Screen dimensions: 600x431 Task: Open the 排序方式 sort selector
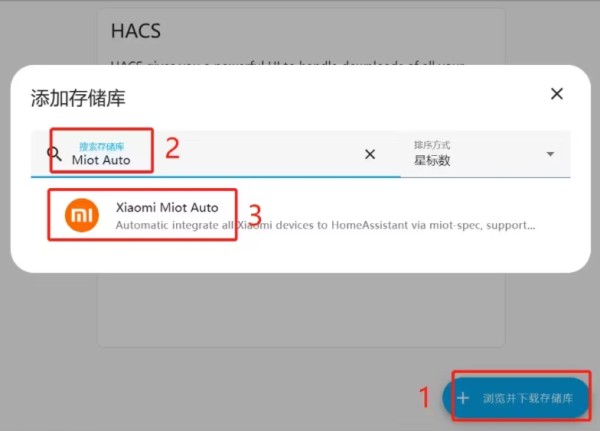click(486, 154)
